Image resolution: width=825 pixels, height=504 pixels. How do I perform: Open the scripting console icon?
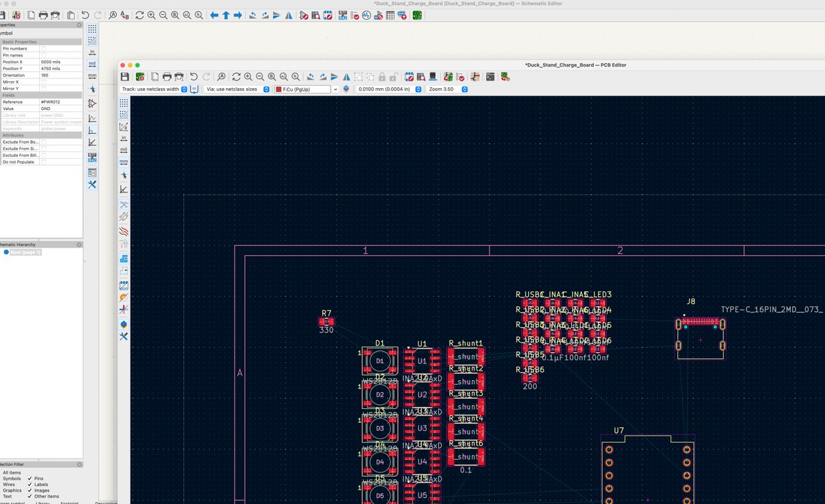pos(489,76)
